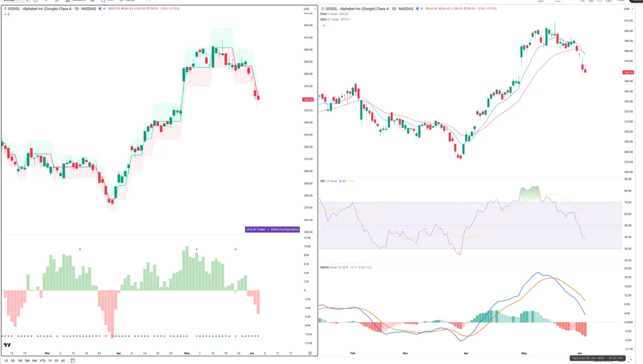Click the 358.99 price label on right chart
The width and height of the screenshot is (643, 364).
(x=629, y=72)
